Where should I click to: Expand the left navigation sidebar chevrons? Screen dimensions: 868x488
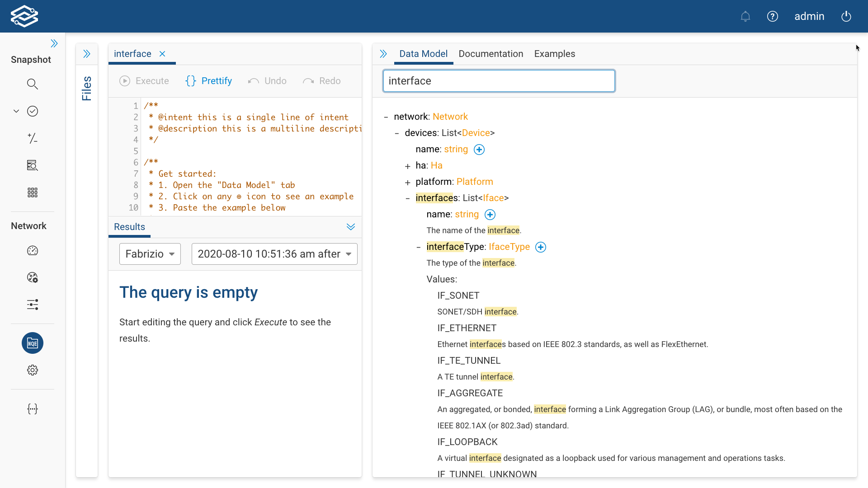click(54, 43)
